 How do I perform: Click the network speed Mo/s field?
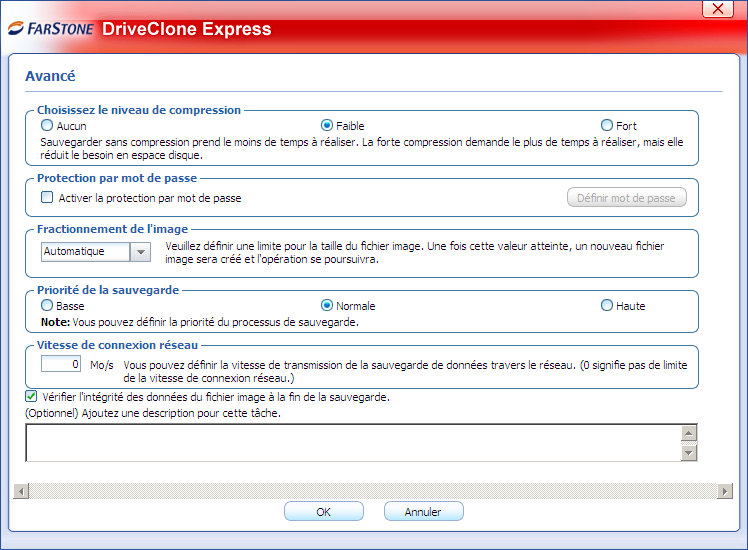tap(61, 364)
